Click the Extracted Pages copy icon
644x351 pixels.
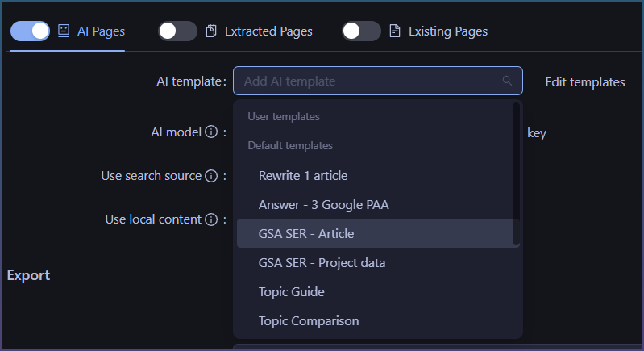[x=211, y=31]
